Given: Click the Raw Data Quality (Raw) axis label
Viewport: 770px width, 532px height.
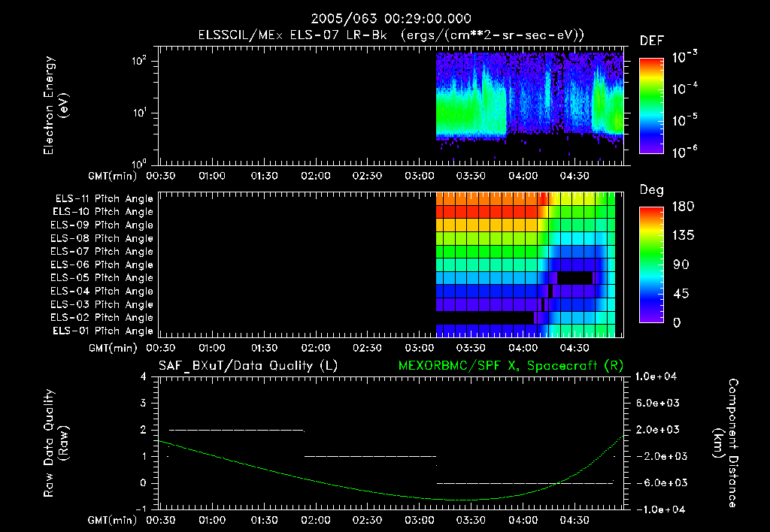Looking at the screenshot, I should [x=56, y=443].
